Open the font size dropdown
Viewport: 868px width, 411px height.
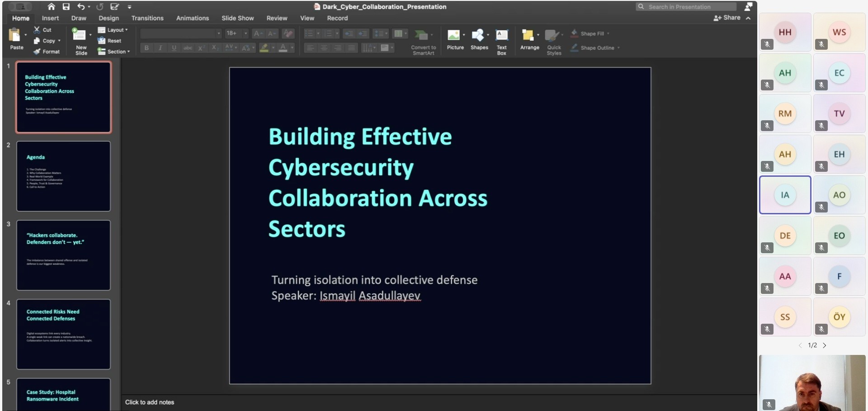(246, 33)
